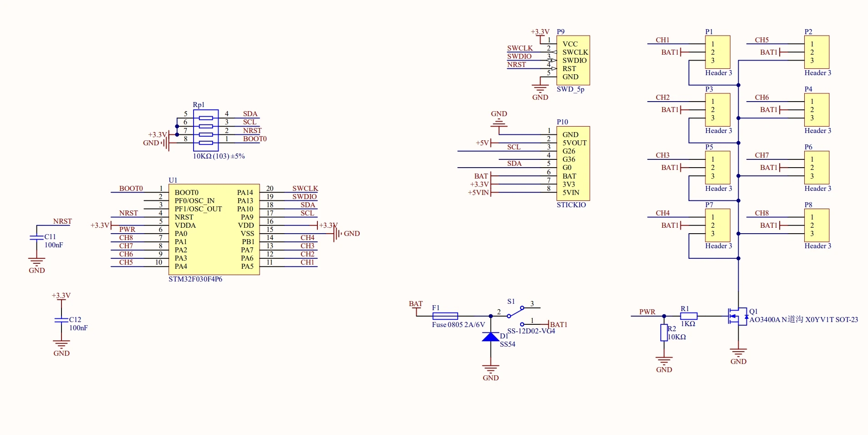Viewport: 868px width, 435px height.
Task: Select the BOOT0 net label on U1 pin 1
Action: pyautogui.click(x=131, y=189)
